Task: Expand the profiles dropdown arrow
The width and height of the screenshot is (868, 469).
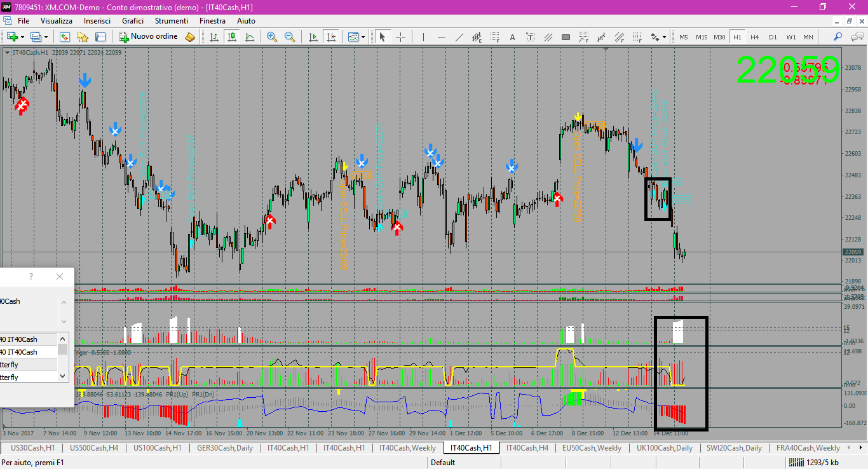Action: tap(46, 37)
